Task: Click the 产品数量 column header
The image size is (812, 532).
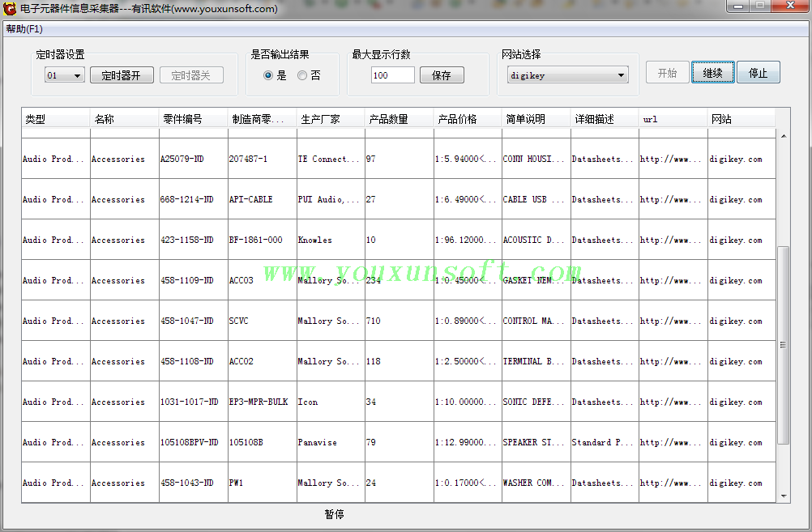Action: click(x=400, y=119)
